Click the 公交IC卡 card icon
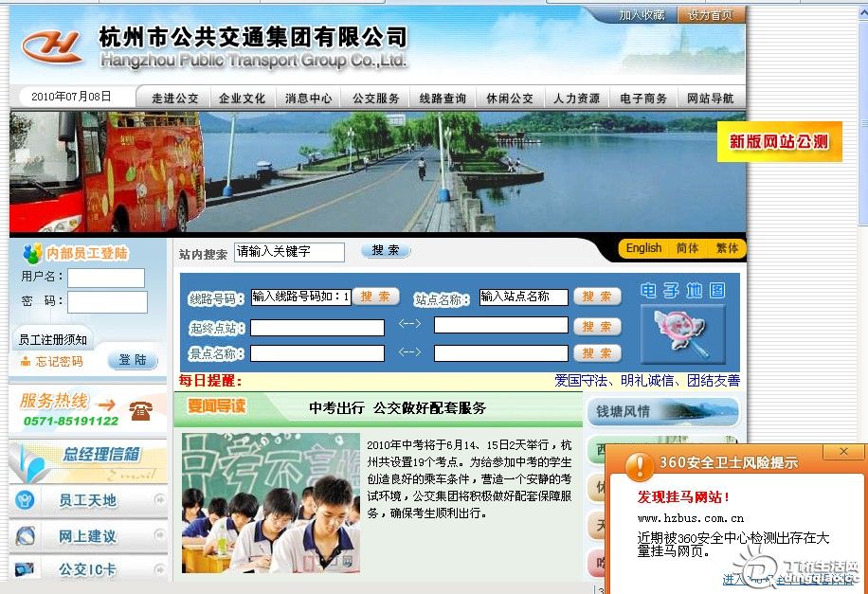868x594 pixels. pyautogui.click(x=26, y=569)
